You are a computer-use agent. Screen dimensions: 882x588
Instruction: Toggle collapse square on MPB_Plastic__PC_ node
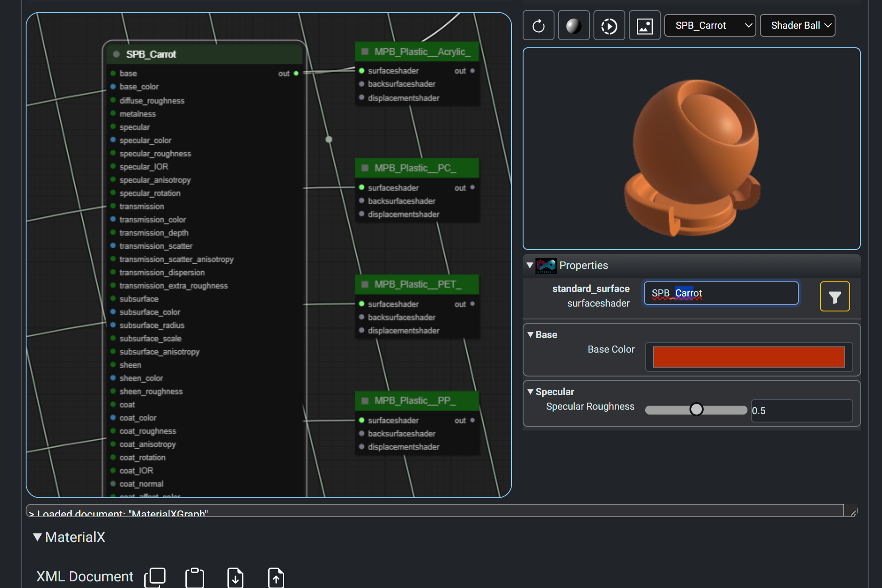365,168
